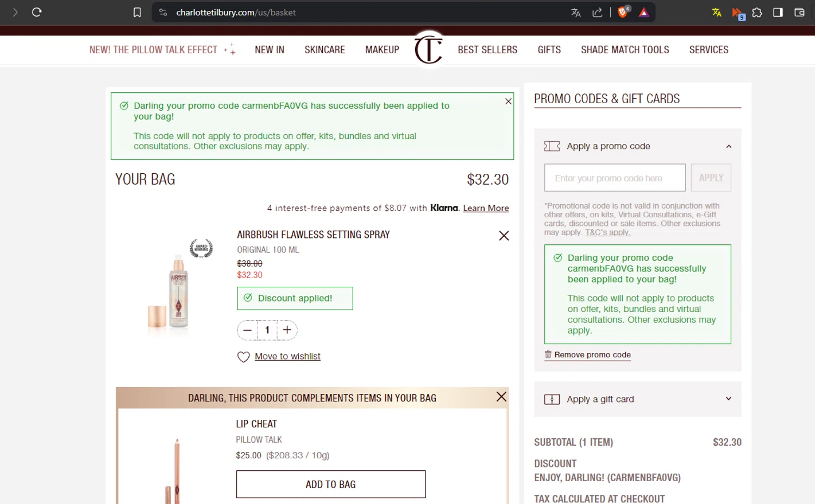815x504 pixels.
Task: Click the trash icon beside Remove promo code
Action: [548, 354]
